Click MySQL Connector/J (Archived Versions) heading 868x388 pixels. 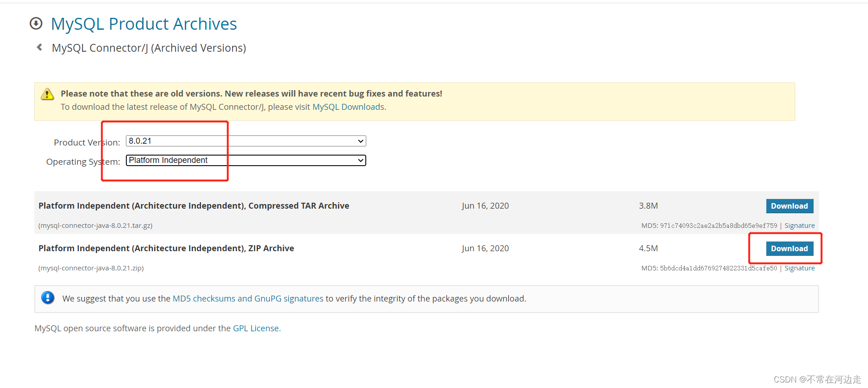149,48
